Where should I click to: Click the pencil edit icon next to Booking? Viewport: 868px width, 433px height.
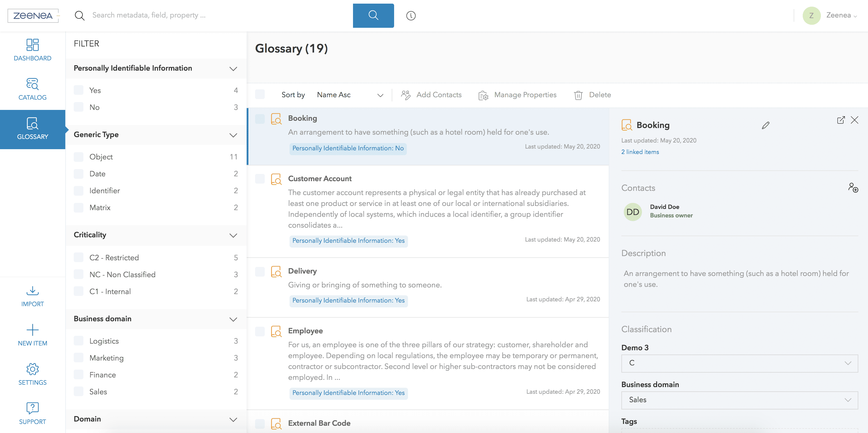[765, 125]
